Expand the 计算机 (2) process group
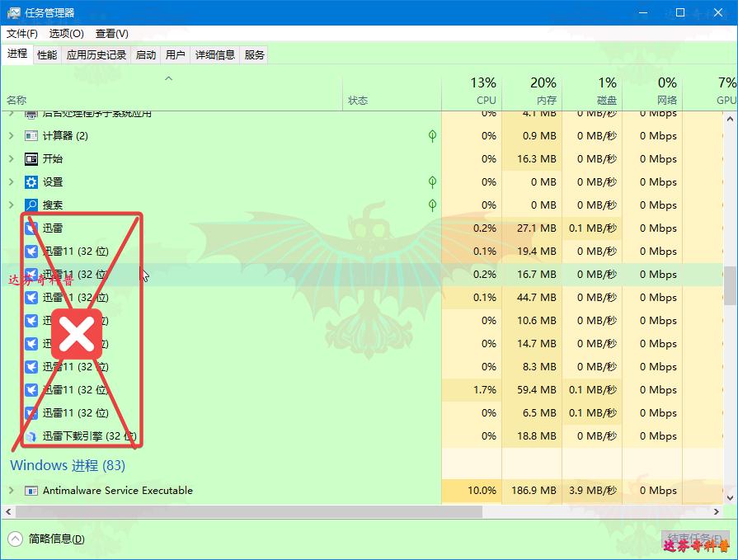This screenshot has width=738, height=560. (x=12, y=136)
